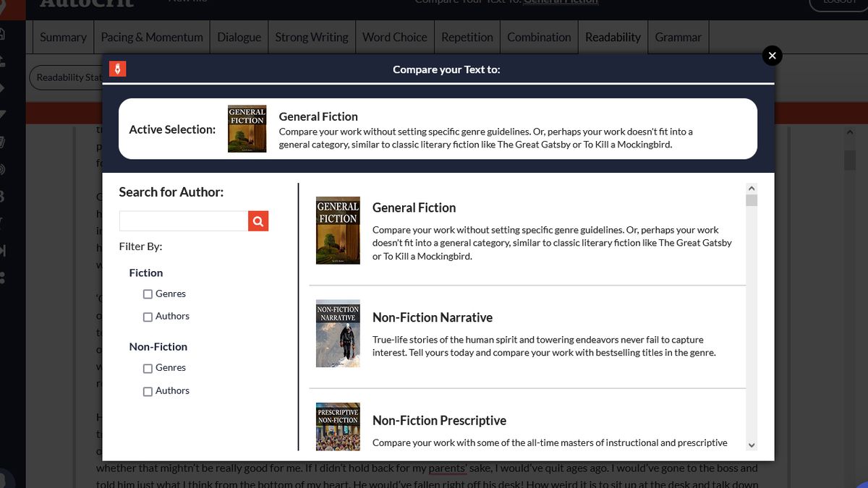This screenshot has width=868, height=488.
Task: Switch to the Readability tab
Action: pos(613,37)
